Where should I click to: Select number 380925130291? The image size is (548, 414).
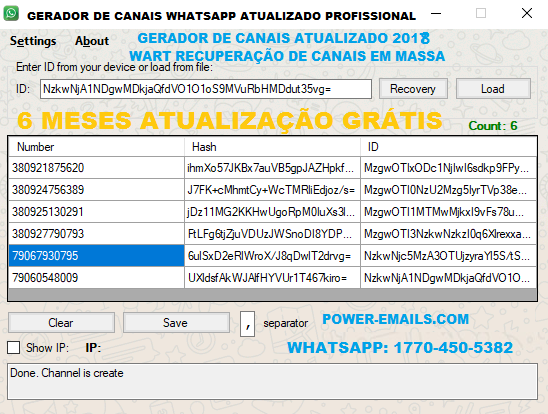click(96, 212)
